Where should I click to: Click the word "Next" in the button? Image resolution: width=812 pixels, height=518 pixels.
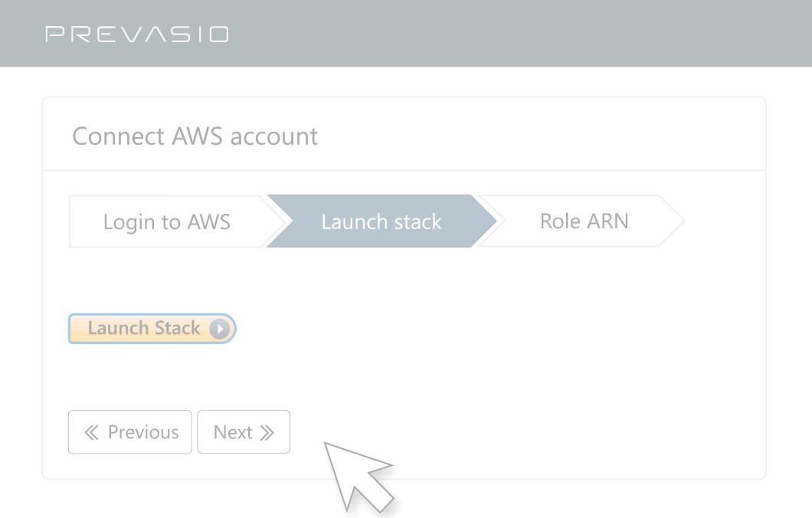click(x=233, y=432)
